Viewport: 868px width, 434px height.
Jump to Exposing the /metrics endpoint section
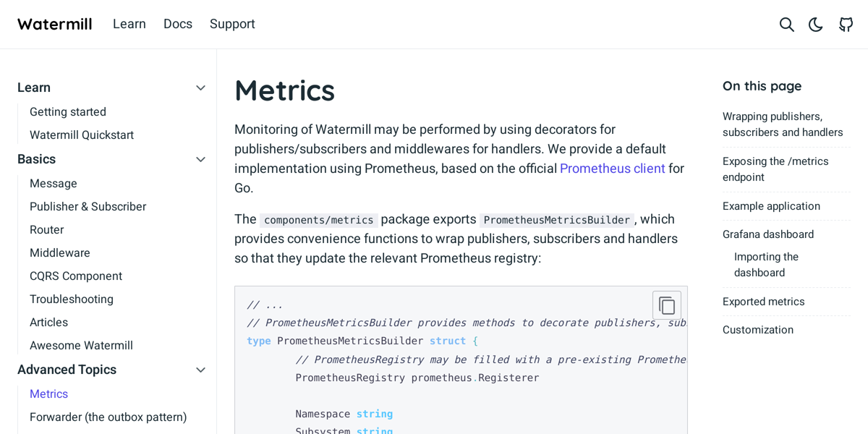pos(775,169)
